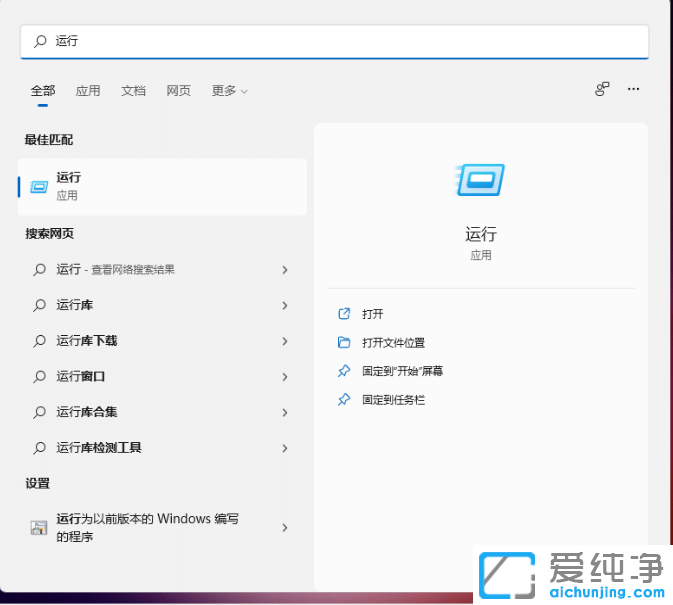Image resolution: width=673 pixels, height=605 pixels.
Task: Click magnifier icon beside 运行库
Action: (x=39, y=305)
